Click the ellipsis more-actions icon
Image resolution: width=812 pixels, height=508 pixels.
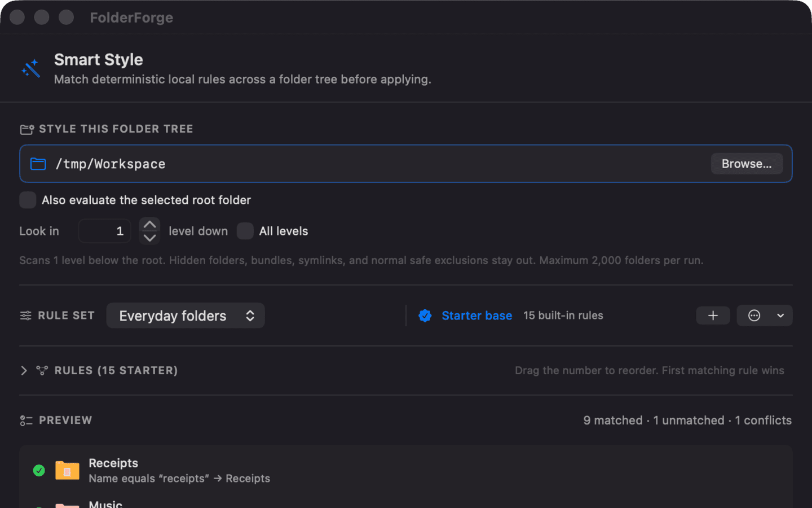point(754,316)
